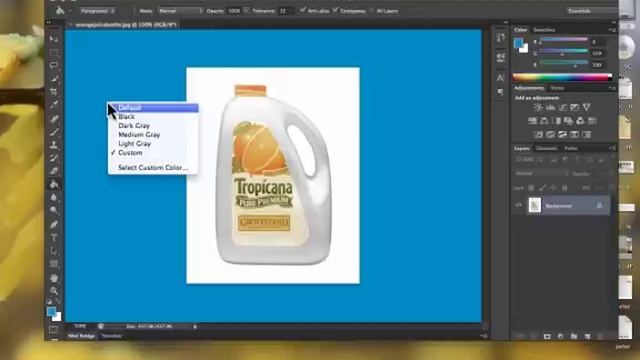Select the Rectangular Marquee tool
The image size is (640, 360).
(53, 52)
